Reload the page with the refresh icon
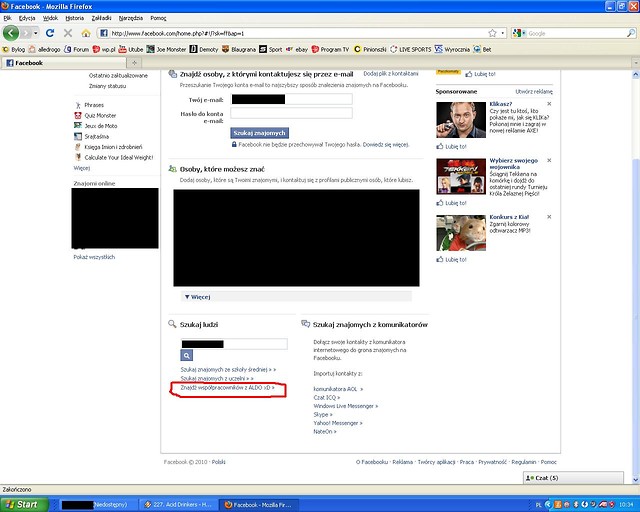640x512 pixels. [x=50, y=33]
